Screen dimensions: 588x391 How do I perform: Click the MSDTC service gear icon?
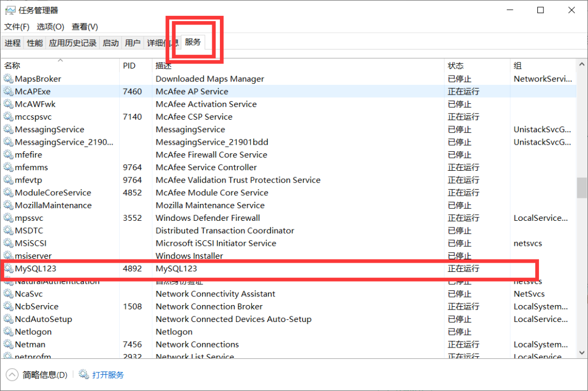pyautogui.click(x=9, y=231)
